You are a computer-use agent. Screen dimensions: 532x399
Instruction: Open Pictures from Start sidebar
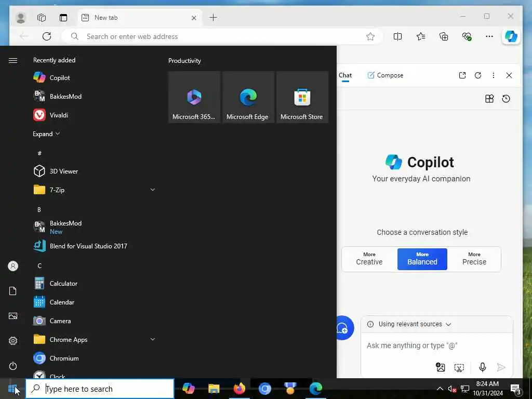(13, 316)
